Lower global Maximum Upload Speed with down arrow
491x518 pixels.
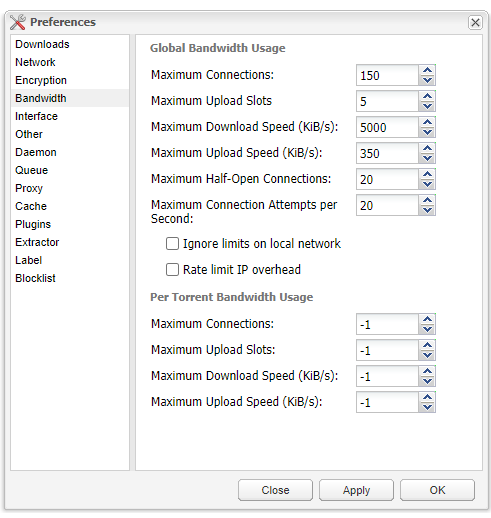tap(427, 158)
